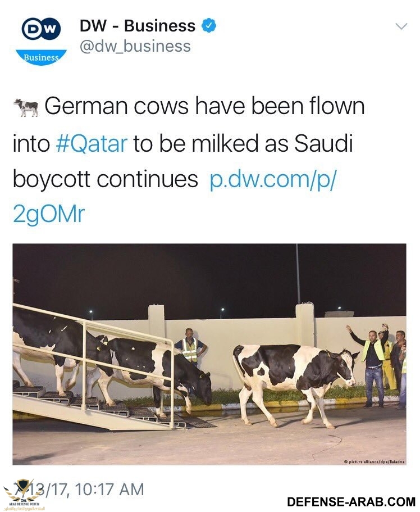Click the blue verified badge
Viewport: 420px width, 512px height.
209,26
